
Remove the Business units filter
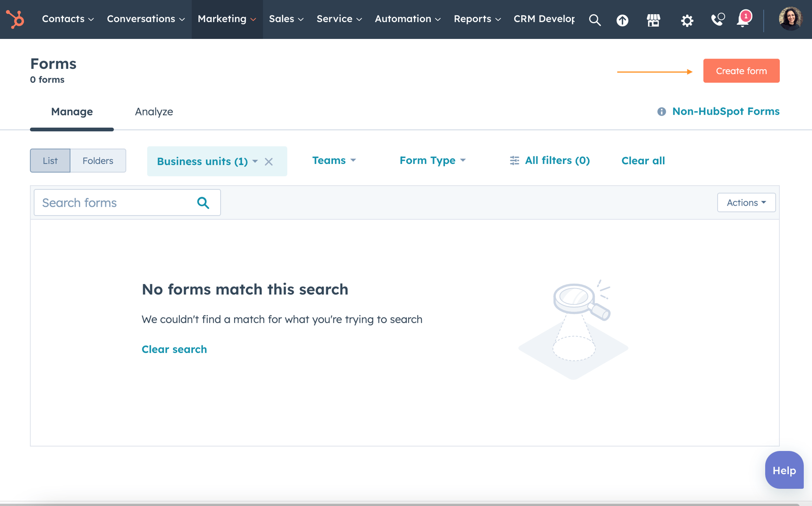click(269, 161)
